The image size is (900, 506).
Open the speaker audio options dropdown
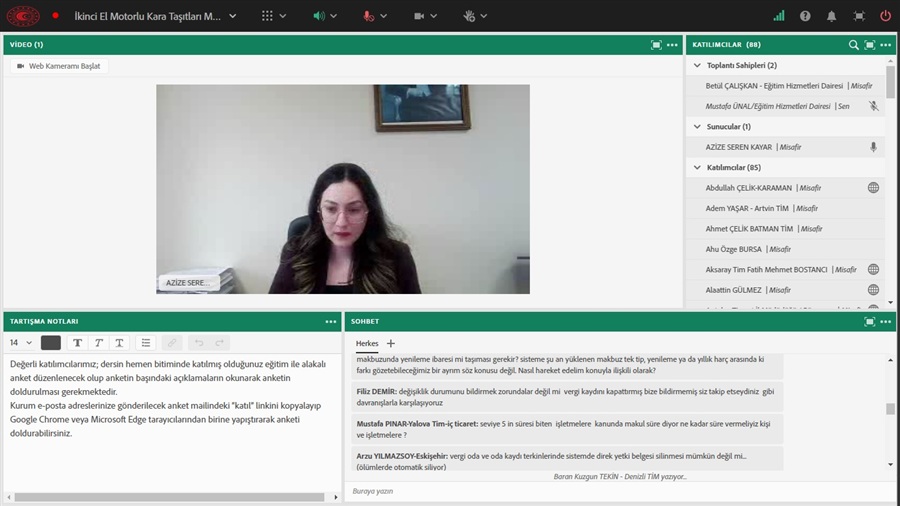(x=333, y=16)
